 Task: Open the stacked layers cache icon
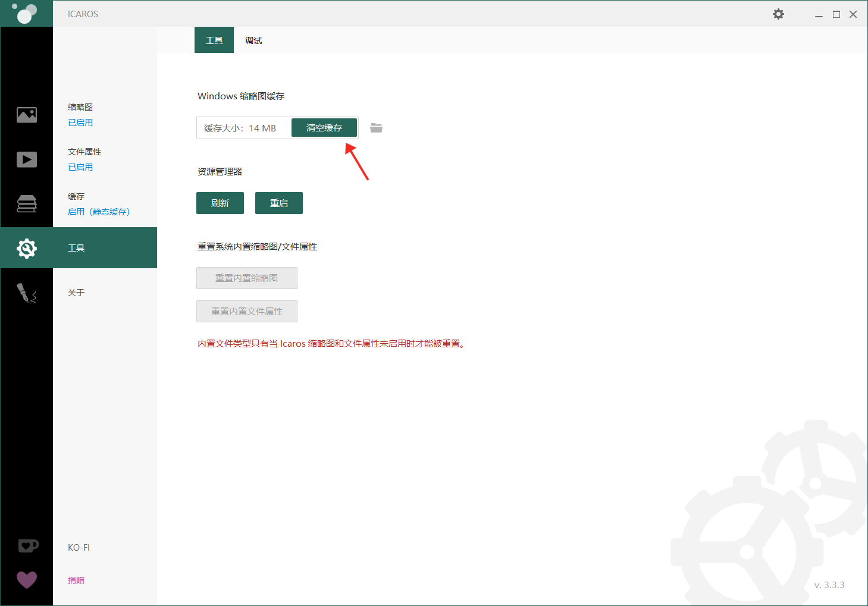click(27, 204)
